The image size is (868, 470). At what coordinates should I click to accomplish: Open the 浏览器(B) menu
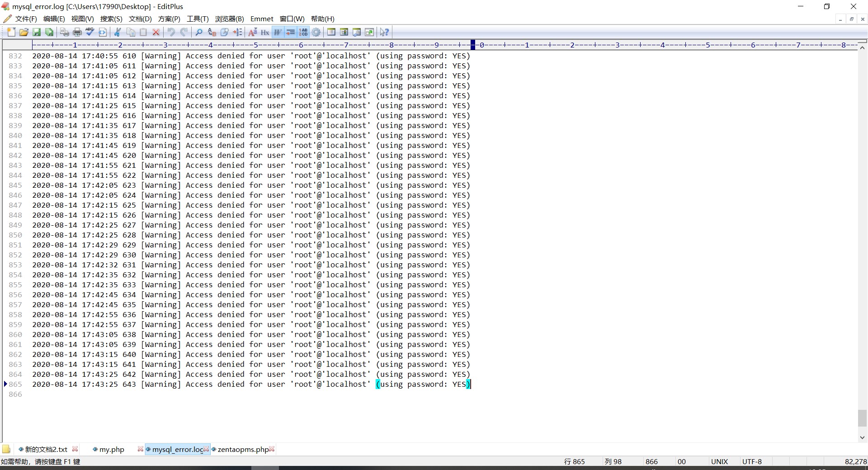pos(229,19)
